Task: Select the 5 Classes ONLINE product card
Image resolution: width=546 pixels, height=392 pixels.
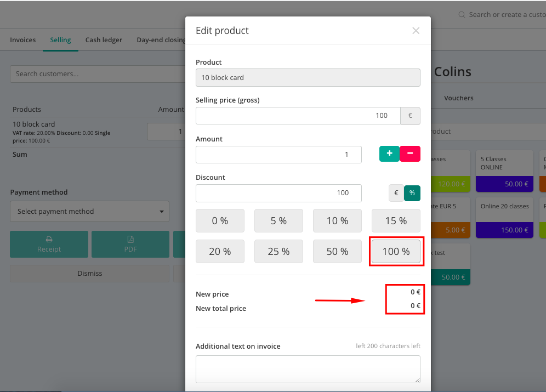Action: point(504,171)
